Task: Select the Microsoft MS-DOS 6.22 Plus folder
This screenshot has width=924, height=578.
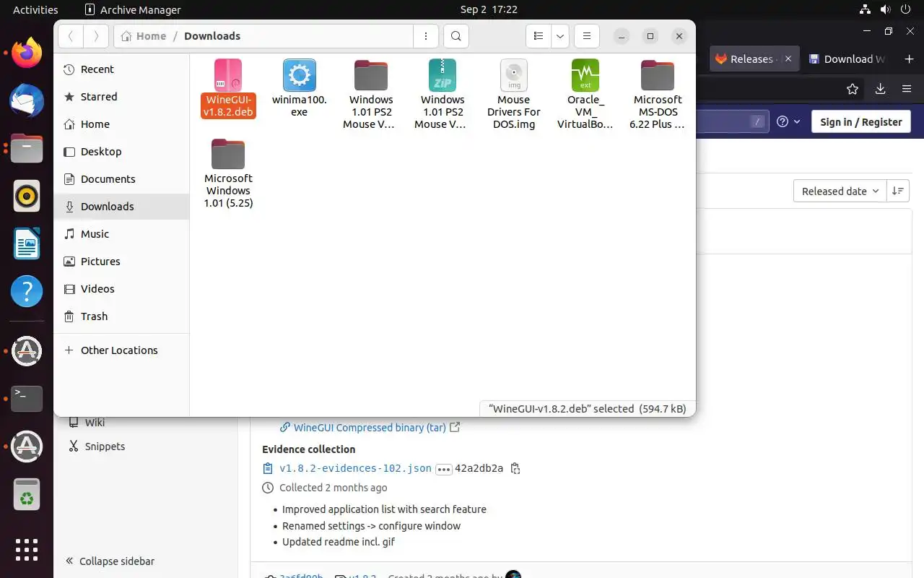Action: tap(658, 75)
